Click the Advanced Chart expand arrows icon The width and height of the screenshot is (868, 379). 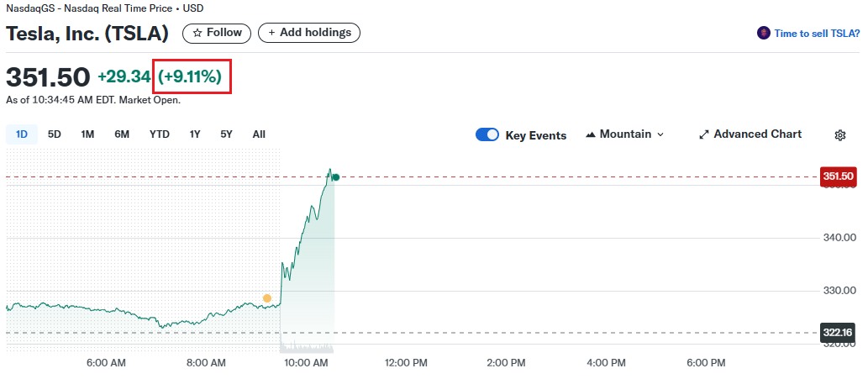click(x=704, y=134)
